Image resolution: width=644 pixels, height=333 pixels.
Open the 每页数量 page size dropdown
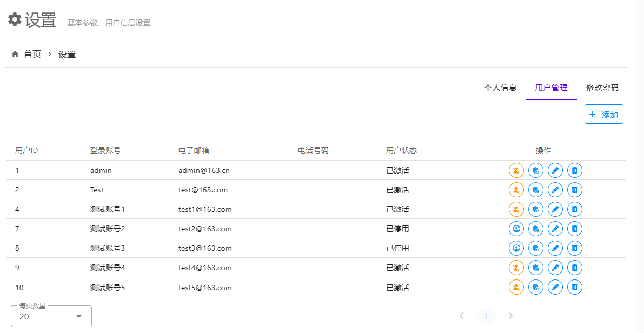click(x=51, y=316)
